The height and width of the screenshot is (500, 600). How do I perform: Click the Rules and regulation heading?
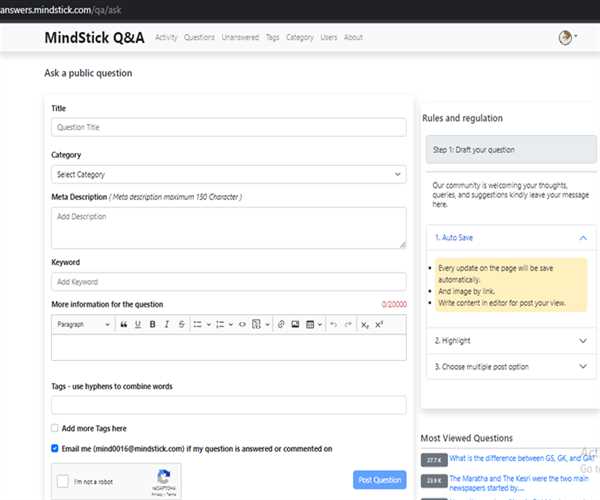(462, 118)
